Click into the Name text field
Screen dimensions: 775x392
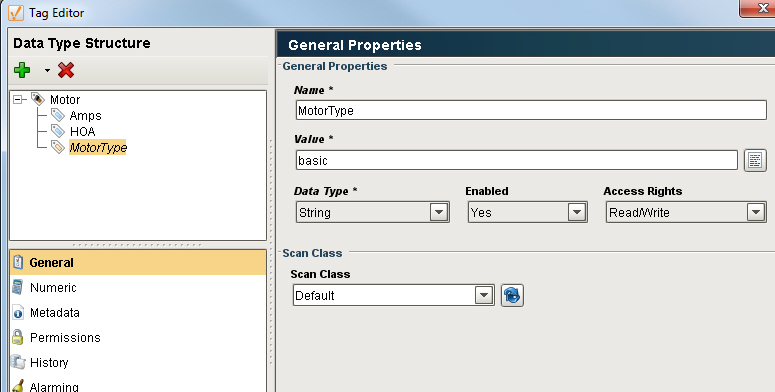pos(531,110)
